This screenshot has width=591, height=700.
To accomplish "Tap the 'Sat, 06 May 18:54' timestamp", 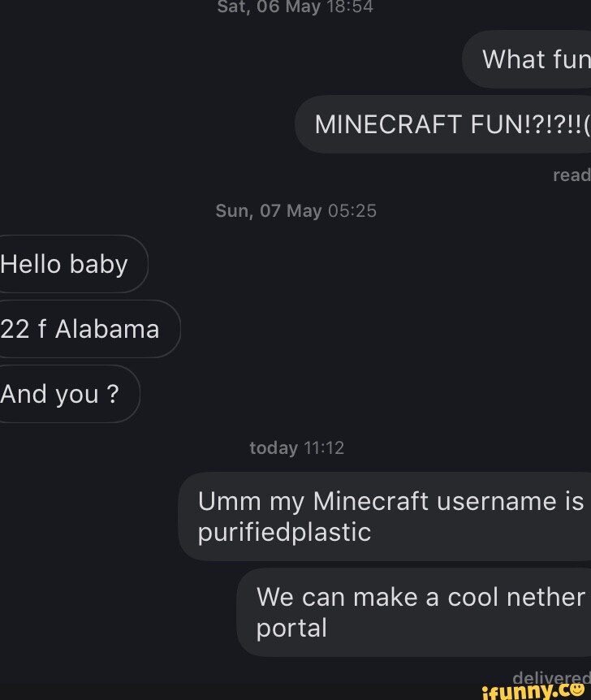I will (295, 7).
